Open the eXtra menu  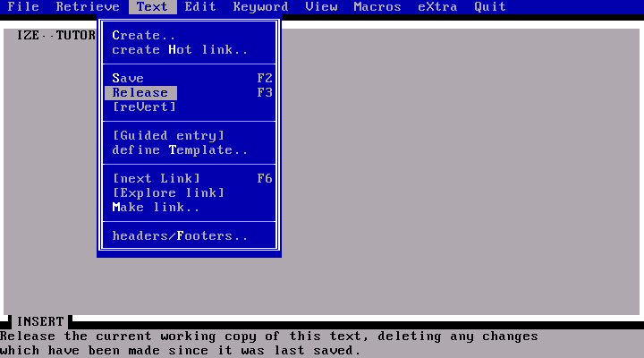point(437,6)
